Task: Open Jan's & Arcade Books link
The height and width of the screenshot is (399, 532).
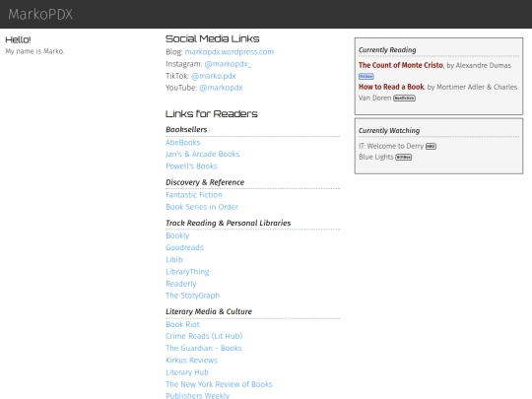Action: point(203,154)
